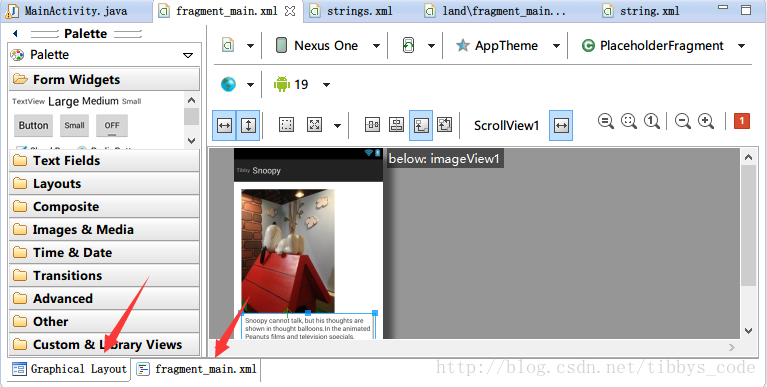Screen dimensions: 767x387
Task: Click the horizontal distribute weights icon
Action: (x=373, y=124)
